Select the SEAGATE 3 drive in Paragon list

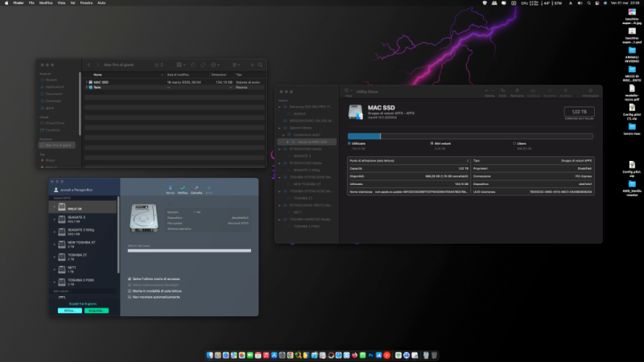(x=84, y=219)
